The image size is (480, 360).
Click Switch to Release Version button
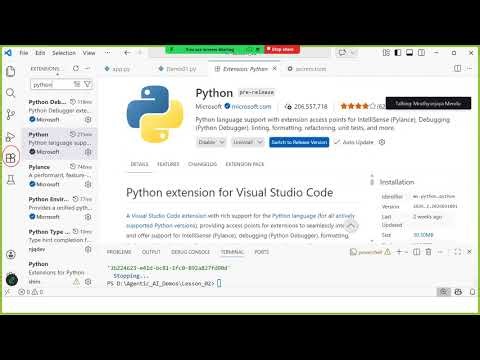(x=299, y=142)
